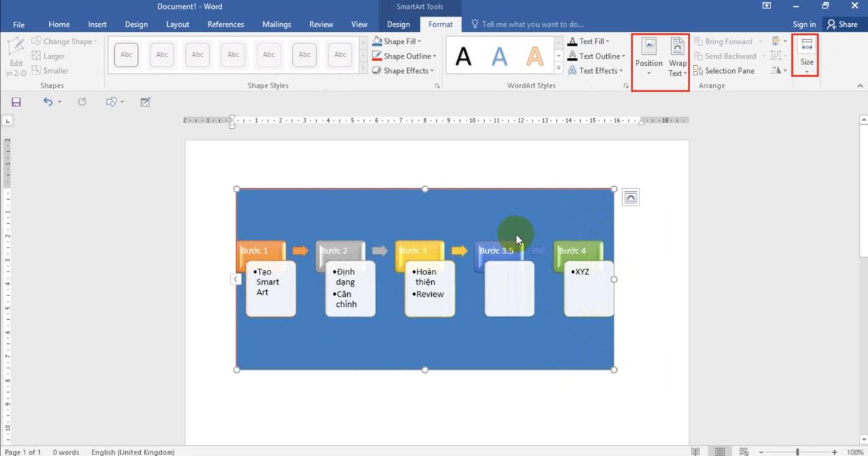Viewport: 868px width, 456px height.
Task: Toggle Print Layout view in status bar
Action: coord(720,452)
